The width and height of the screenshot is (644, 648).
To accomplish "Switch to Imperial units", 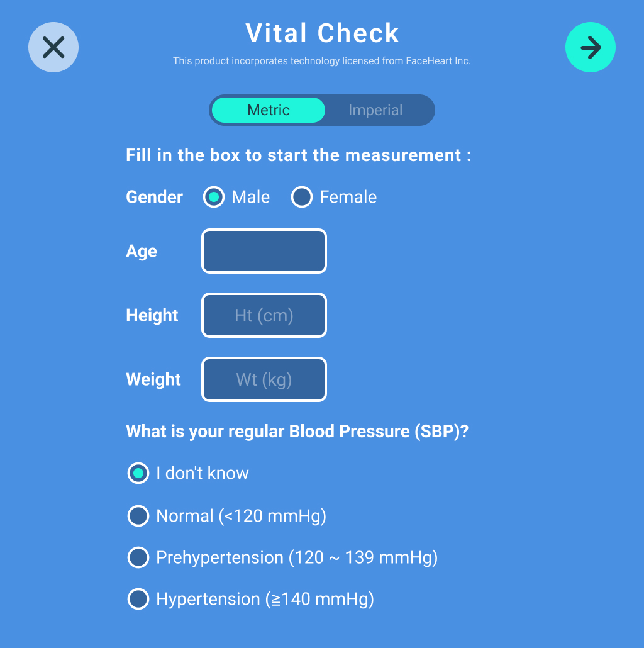I will click(x=375, y=110).
